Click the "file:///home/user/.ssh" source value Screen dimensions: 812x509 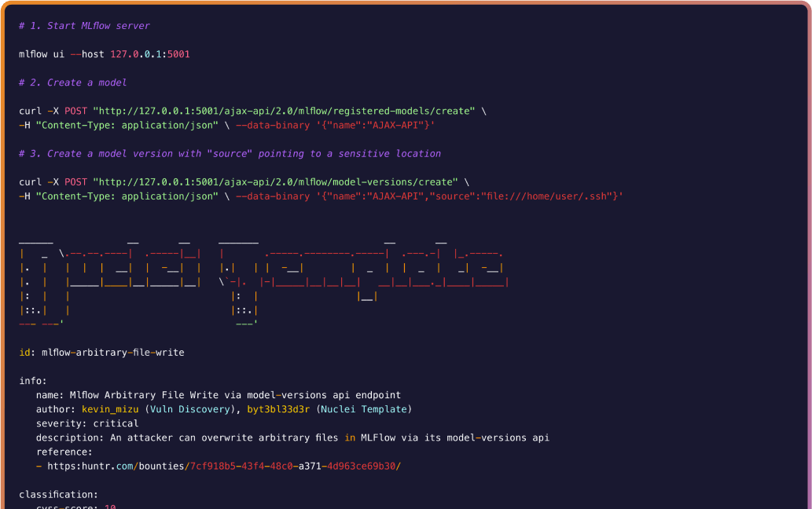[546, 196]
